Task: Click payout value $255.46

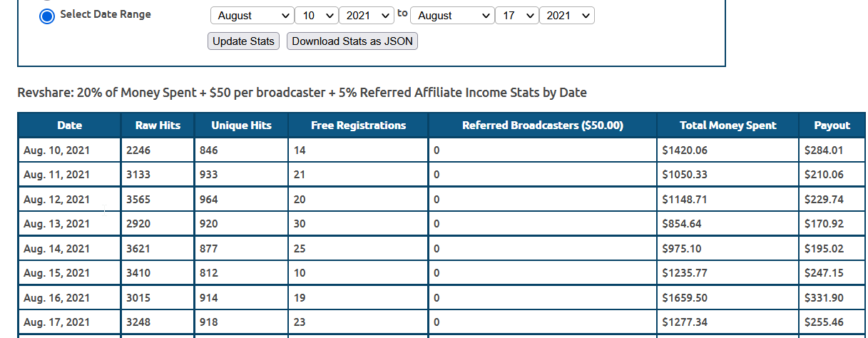Action: click(824, 322)
